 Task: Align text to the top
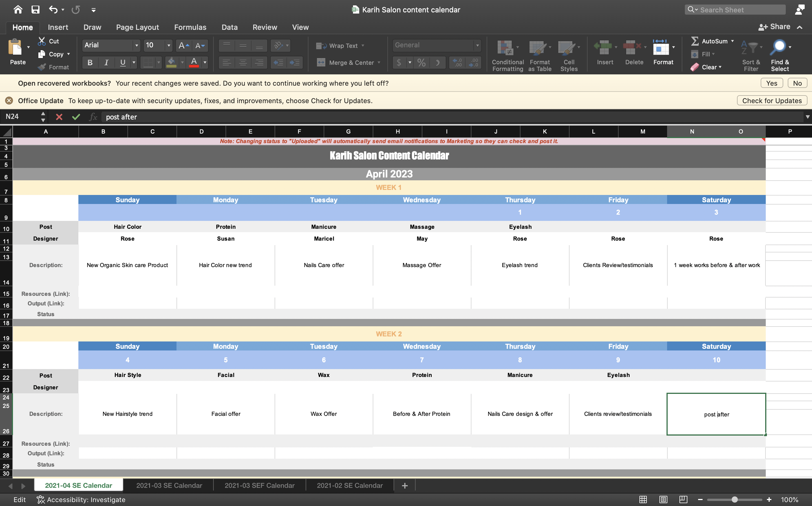[227, 46]
